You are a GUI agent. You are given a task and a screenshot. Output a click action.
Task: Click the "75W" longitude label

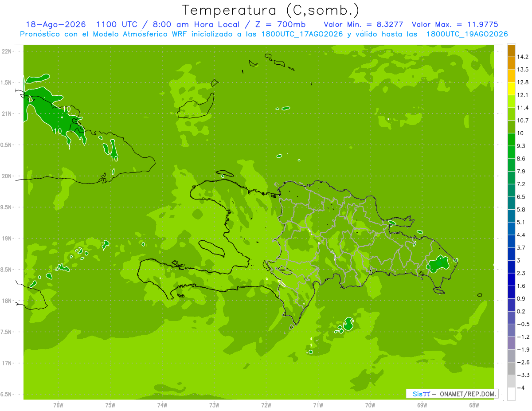pyautogui.click(x=110, y=405)
